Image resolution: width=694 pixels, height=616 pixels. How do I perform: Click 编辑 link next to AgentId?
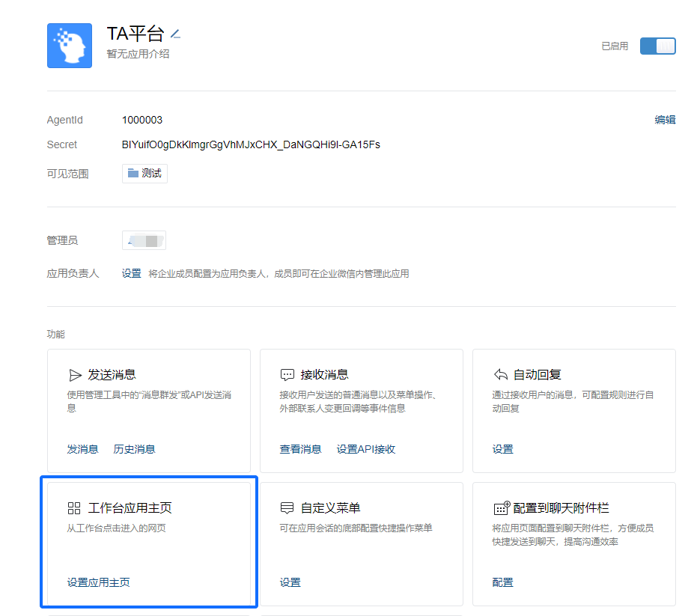tap(665, 120)
